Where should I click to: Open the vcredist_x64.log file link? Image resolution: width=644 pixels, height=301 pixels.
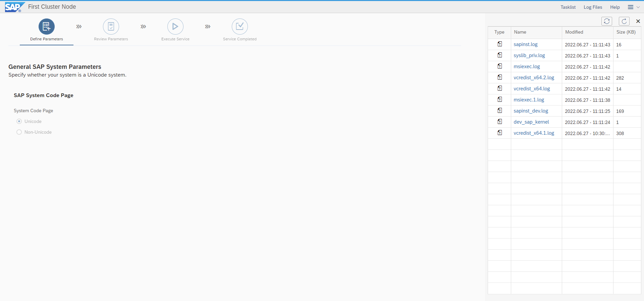point(532,89)
